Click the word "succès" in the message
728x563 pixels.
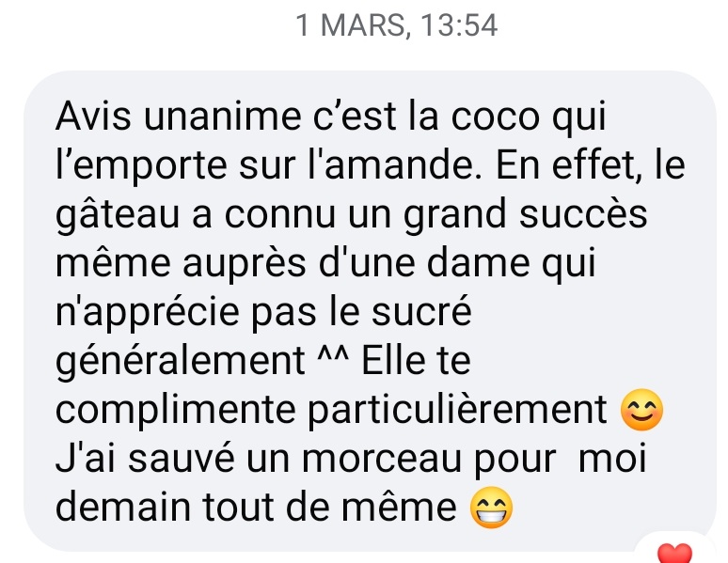[583, 214]
